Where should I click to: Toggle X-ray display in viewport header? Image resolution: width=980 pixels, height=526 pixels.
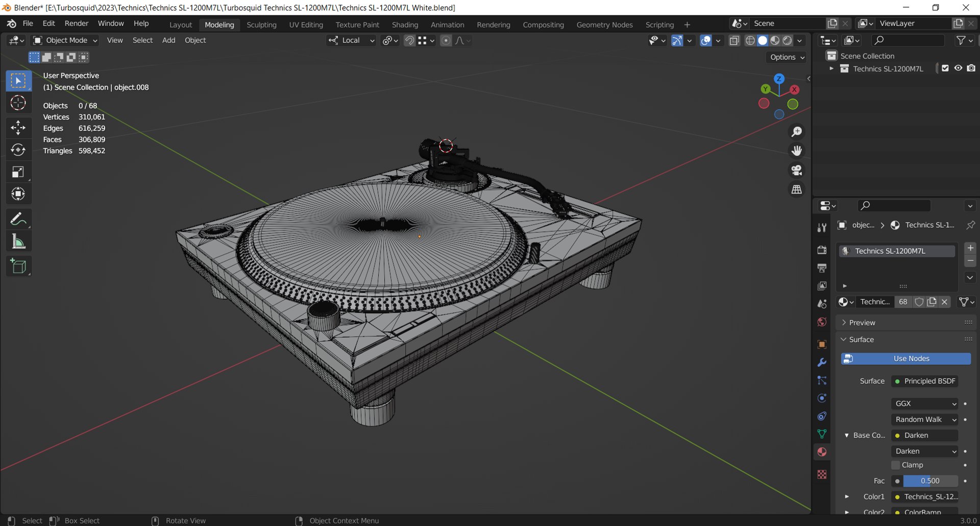tap(734, 41)
